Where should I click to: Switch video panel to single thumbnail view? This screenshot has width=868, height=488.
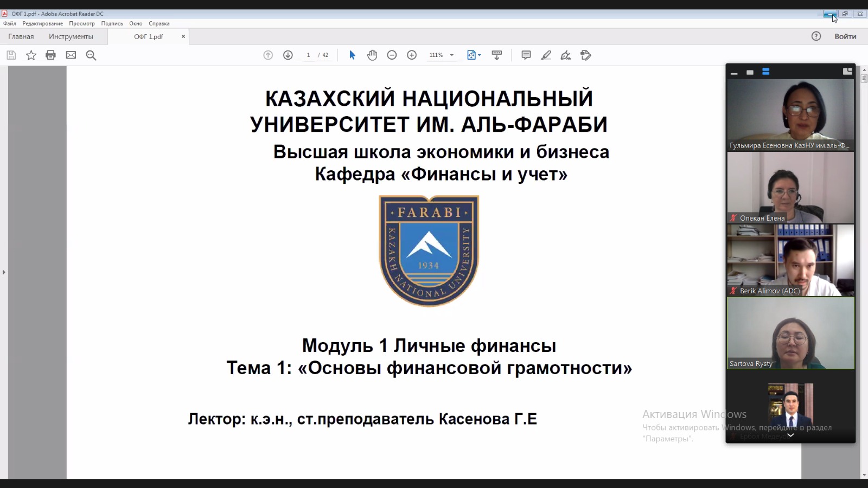tap(750, 72)
